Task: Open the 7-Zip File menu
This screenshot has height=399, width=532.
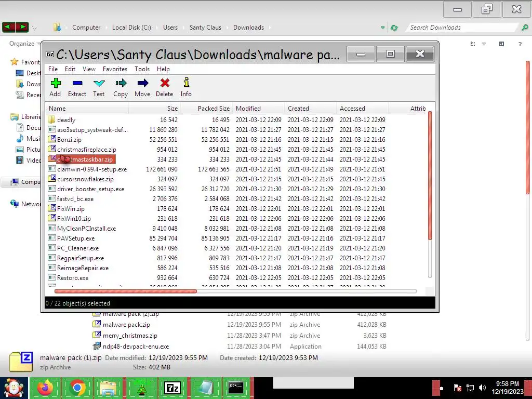Action: (x=53, y=69)
